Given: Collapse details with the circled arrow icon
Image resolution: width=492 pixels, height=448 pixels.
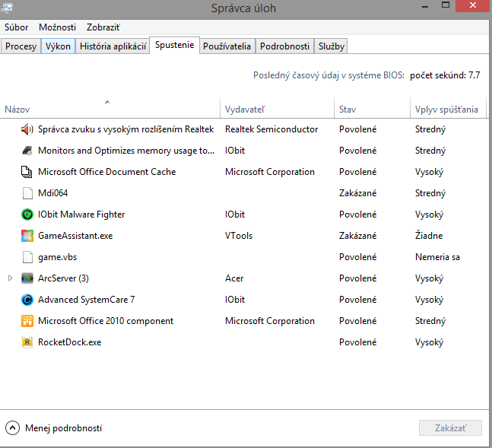Looking at the screenshot, I should click(13, 428).
